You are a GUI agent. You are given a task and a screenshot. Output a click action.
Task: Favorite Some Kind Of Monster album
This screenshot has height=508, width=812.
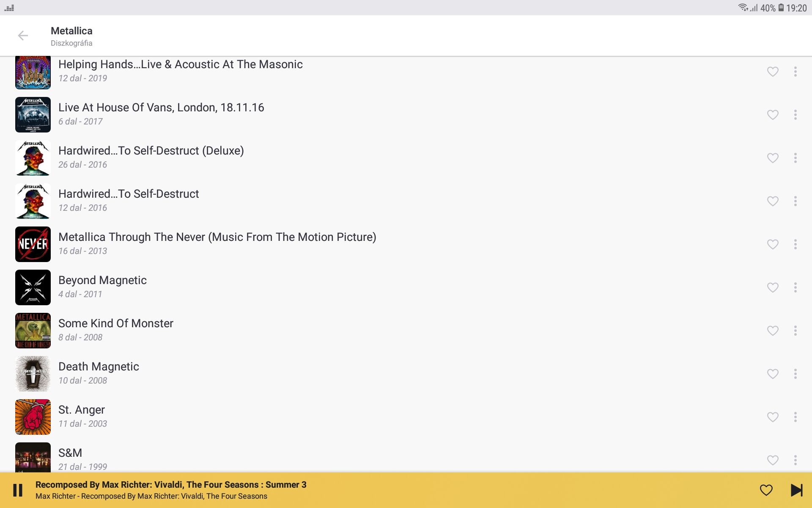773,331
